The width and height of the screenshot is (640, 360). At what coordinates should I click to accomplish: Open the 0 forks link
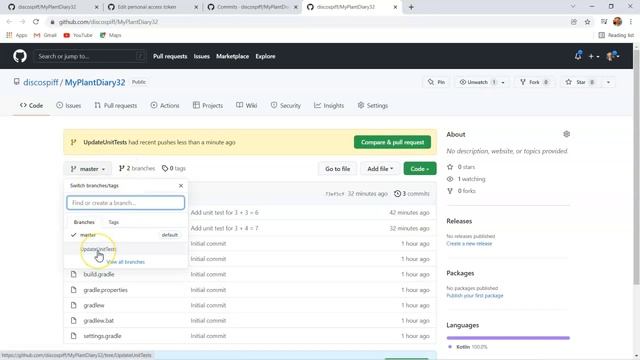462,191
